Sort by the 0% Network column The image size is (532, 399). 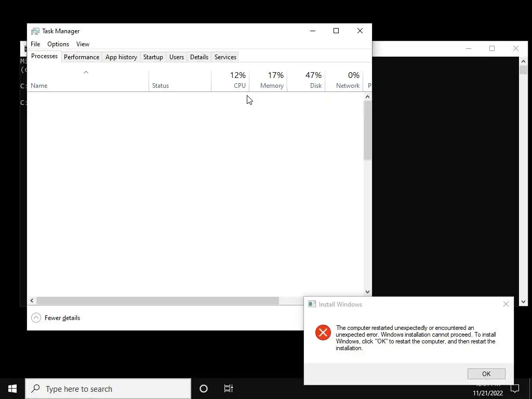(344, 81)
